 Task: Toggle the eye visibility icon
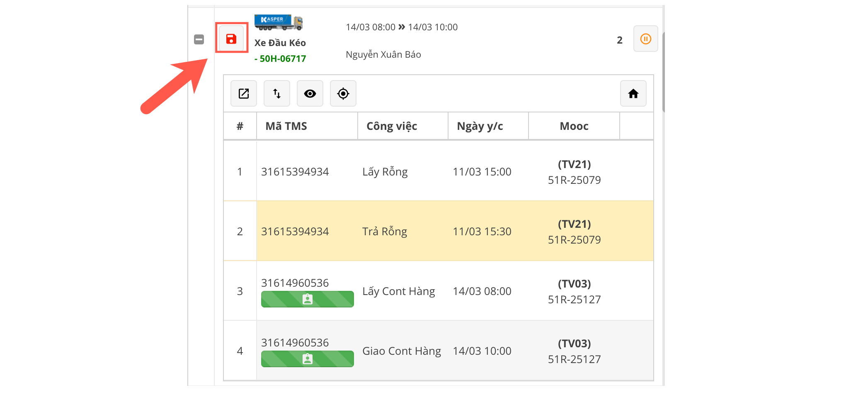pyautogui.click(x=310, y=93)
